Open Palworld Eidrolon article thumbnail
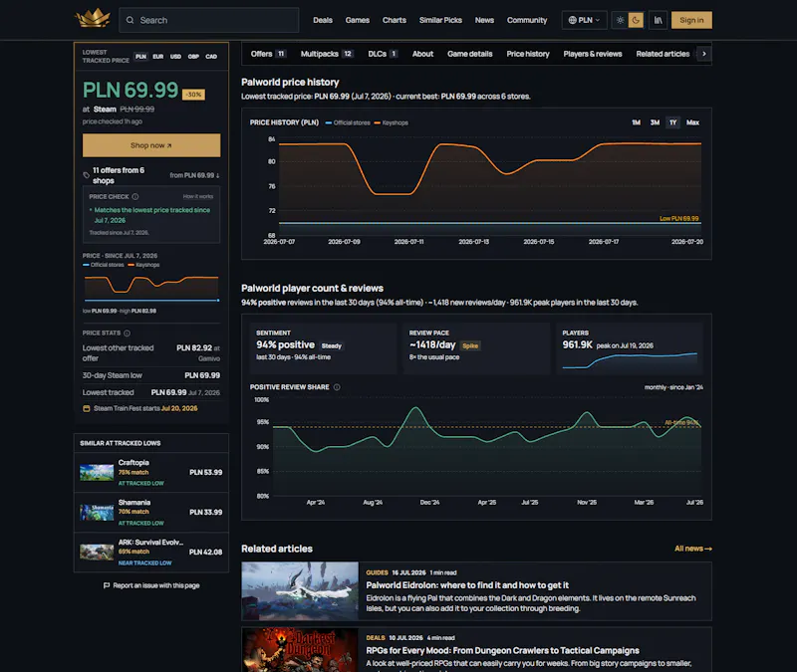 [x=300, y=591]
